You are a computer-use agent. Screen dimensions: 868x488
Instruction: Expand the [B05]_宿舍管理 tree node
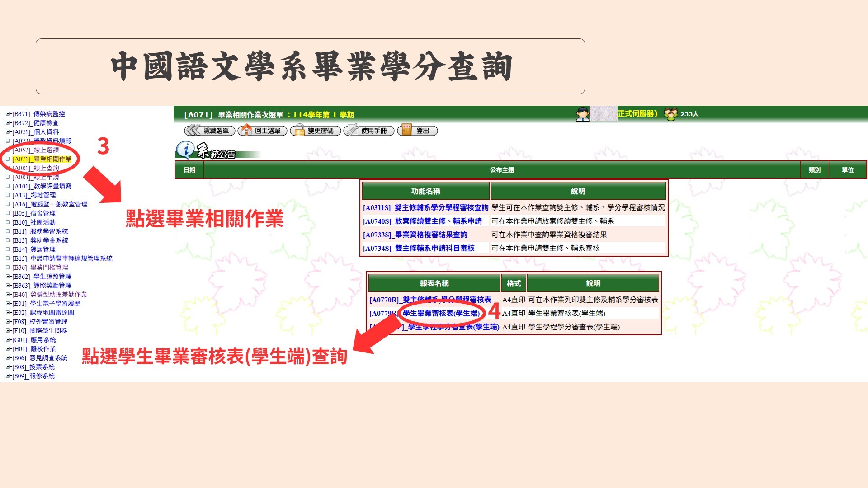[x=8, y=213]
